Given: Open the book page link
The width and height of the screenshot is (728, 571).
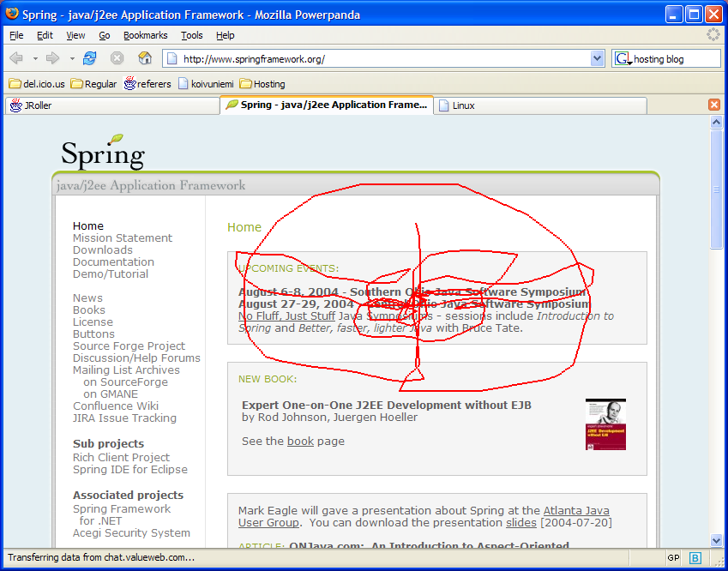Looking at the screenshot, I should click(x=300, y=441).
